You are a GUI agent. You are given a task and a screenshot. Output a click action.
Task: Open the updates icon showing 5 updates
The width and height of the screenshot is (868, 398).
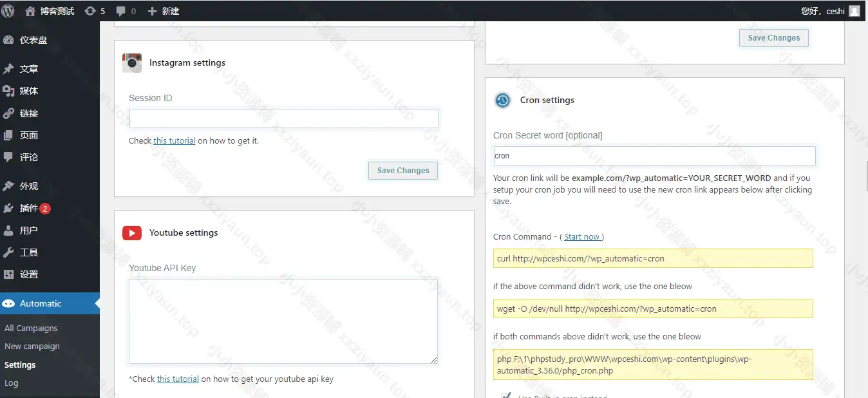(x=90, y=10)
